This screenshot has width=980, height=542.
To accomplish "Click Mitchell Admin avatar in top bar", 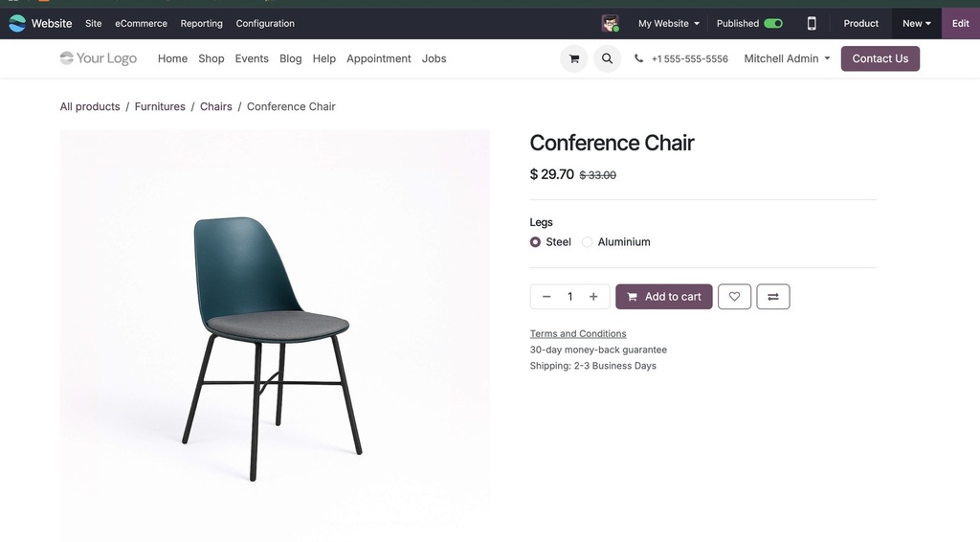I will [x=610, y=24].
